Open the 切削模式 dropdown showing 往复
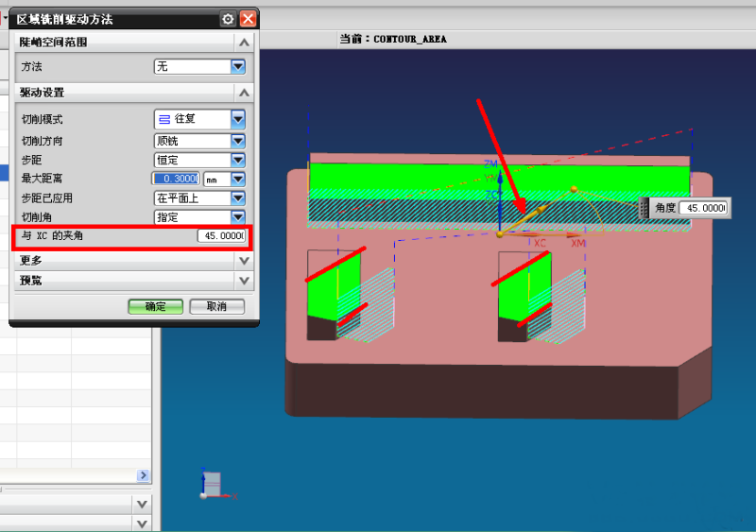Image resolution: width=756 pixels, height=532 pixels. tap(238, 119)
